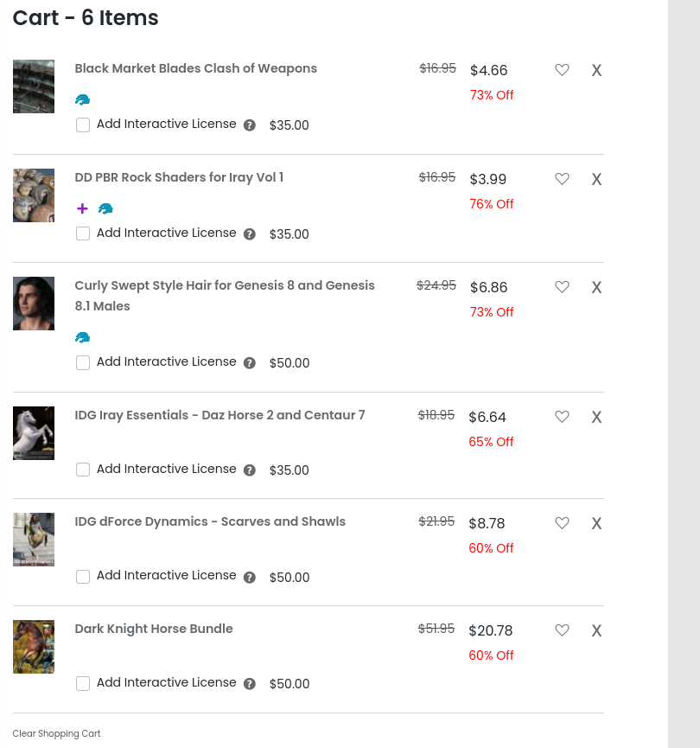
Task: Wishlist heart for Black Market Blades item
Action: (562, 70)
